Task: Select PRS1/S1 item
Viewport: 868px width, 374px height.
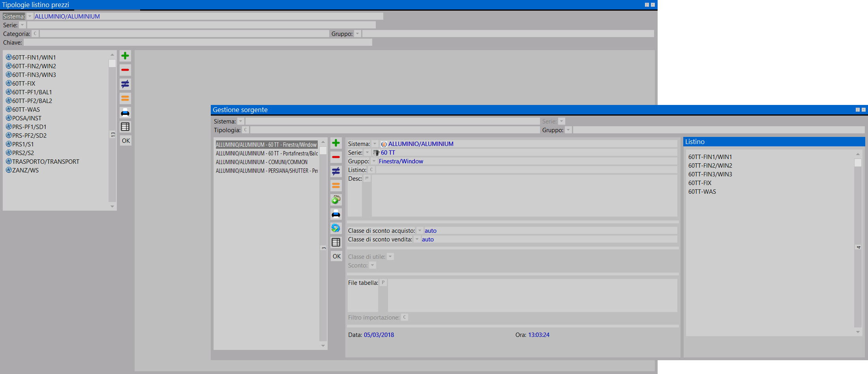Action: pos(20,144)
